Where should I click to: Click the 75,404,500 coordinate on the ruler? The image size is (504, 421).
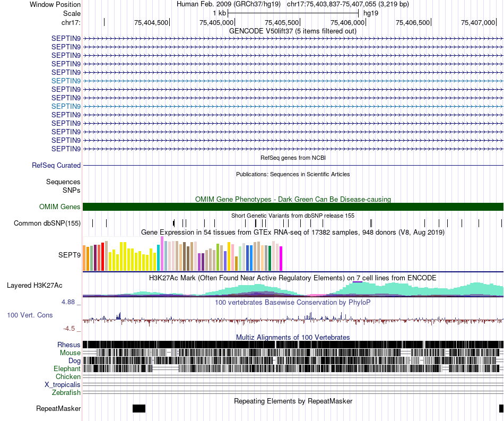coord(151,22)
